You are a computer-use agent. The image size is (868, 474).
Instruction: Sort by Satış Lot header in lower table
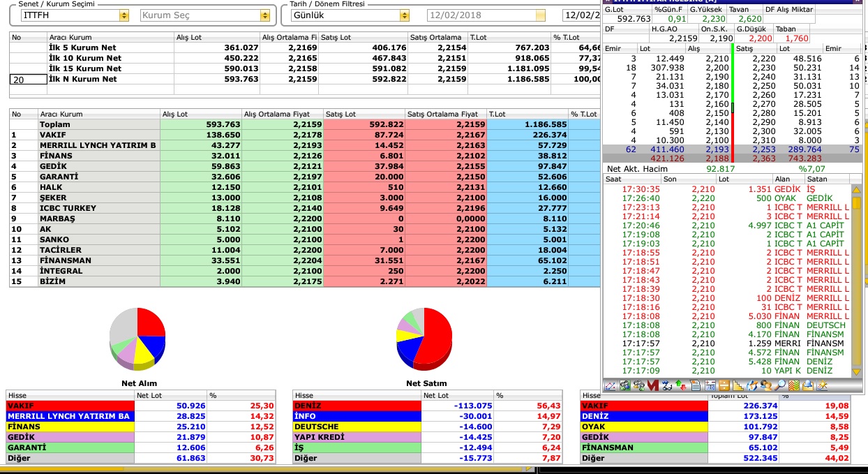click(x=364, y=114)
